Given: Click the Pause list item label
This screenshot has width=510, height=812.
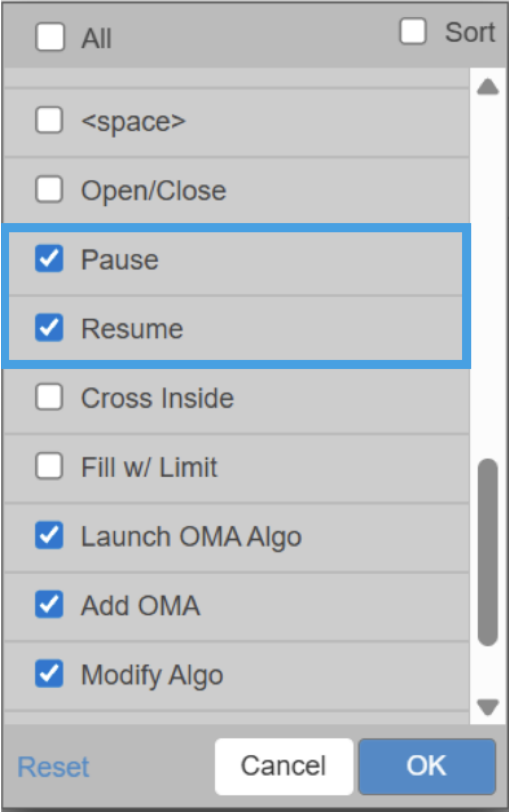Looking at the screenshot, I should pos(120,260).
